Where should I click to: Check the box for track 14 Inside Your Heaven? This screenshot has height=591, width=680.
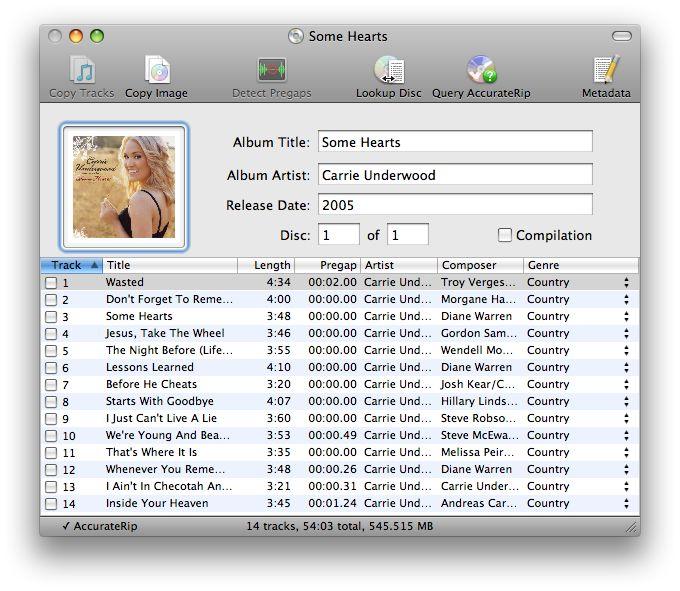click(51, 504)
